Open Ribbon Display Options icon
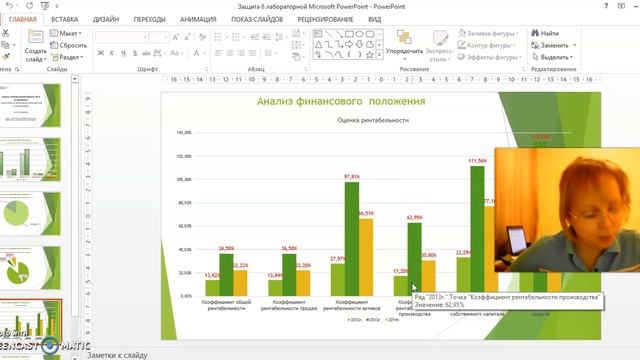 [x=621, y=6]
